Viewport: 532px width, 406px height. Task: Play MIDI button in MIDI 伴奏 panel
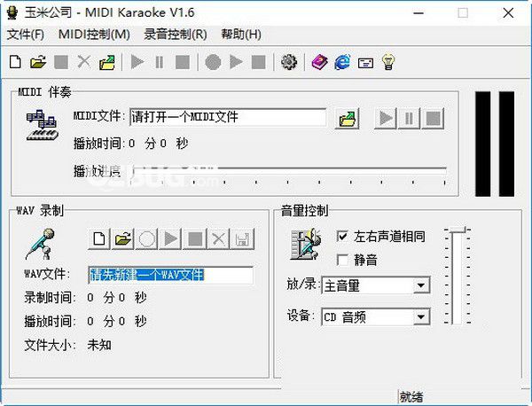coord(386,119)
